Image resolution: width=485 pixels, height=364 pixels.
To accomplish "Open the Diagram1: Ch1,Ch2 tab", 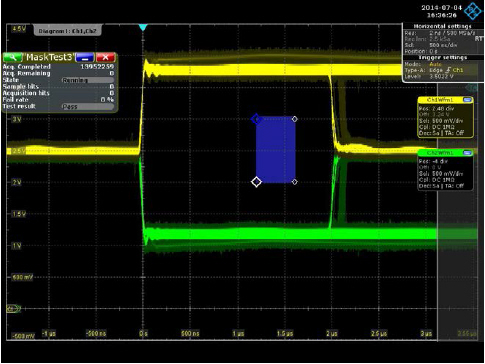I will tap(68, 31).
